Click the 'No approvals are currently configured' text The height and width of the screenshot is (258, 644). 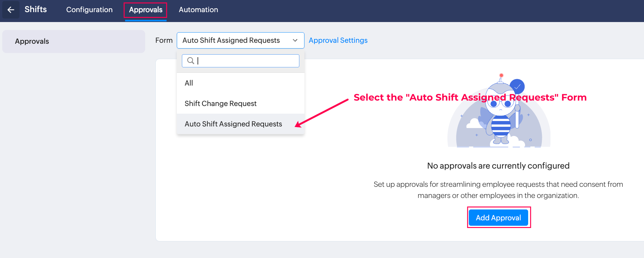tap(498, 166)
